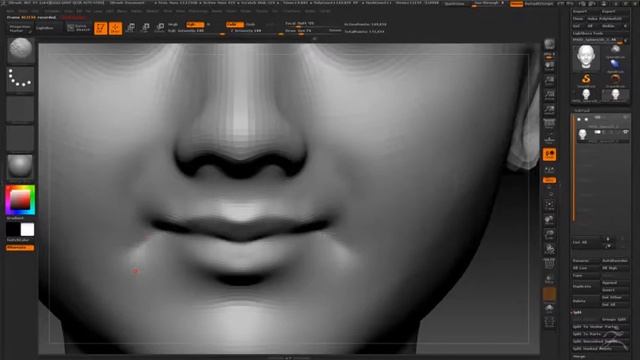The width and height of the screenshot is (640, 360).
Task: Switch to Scale mode in top shelf
Action: click(145, 28)
